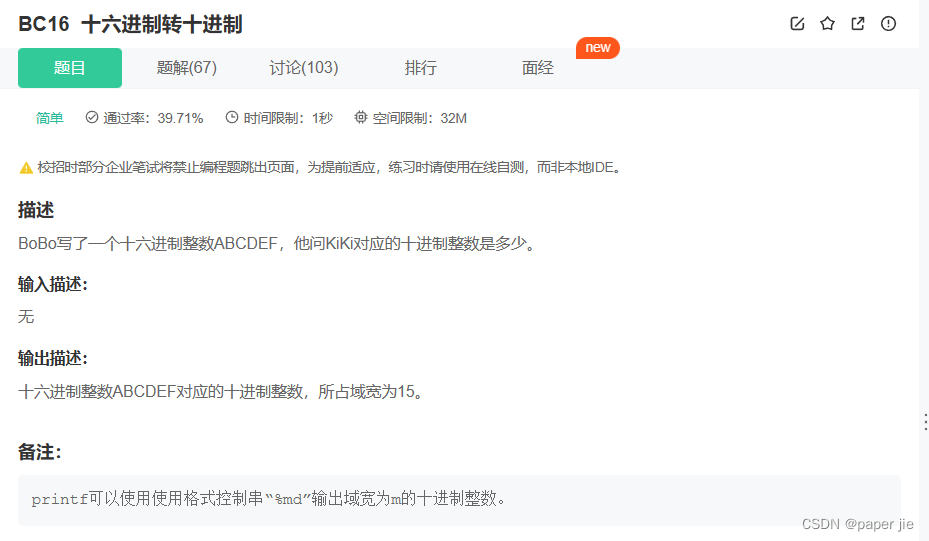Screen dimensions: 929x541
Task: Open problem in new window icon
Action: [857, 24]
